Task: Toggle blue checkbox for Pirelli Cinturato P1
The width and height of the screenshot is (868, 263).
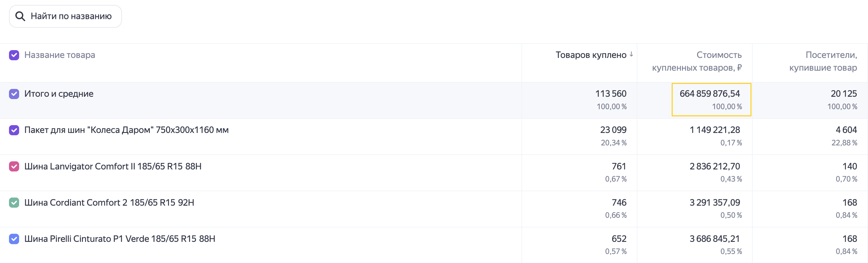Action: tap(14, 239)
